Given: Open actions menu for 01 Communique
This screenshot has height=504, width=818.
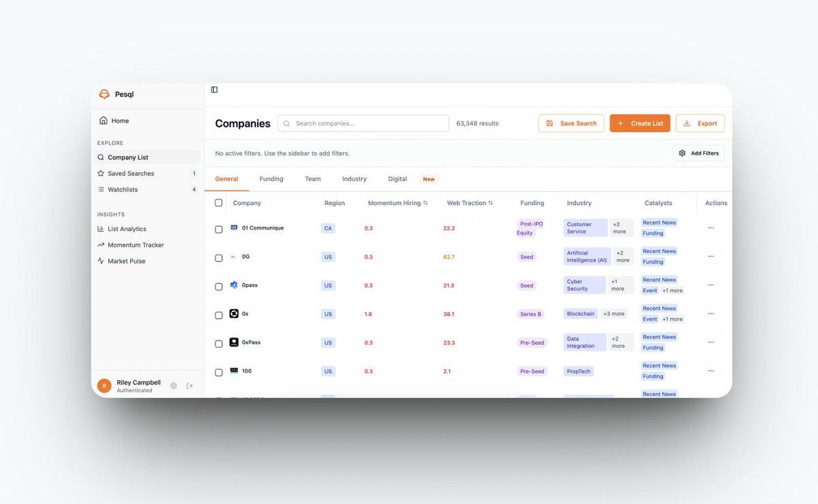Looking at the screenshot, I should (x=711, y=228).
